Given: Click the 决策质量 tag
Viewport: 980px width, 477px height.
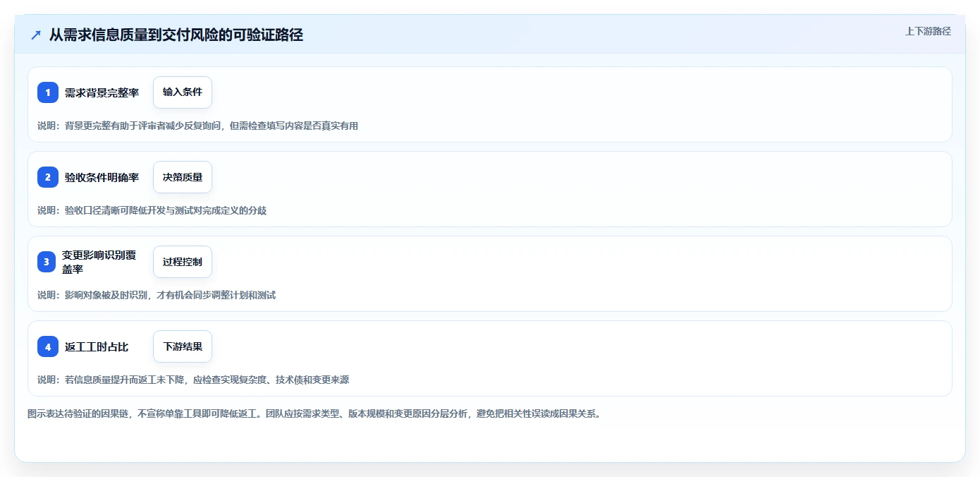Looking at the screenshot, I should 183,177.
